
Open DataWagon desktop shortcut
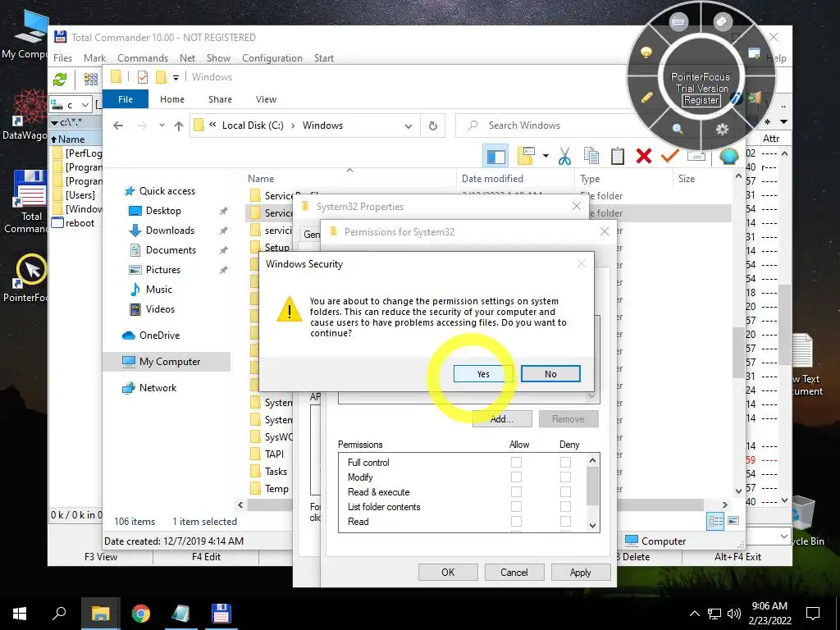(24, 115)
